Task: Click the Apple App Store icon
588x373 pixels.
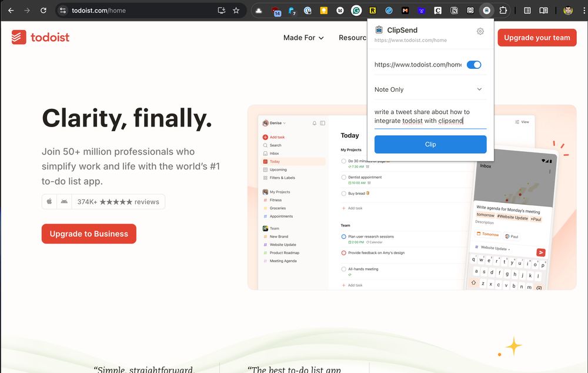Action: (49, 202)
